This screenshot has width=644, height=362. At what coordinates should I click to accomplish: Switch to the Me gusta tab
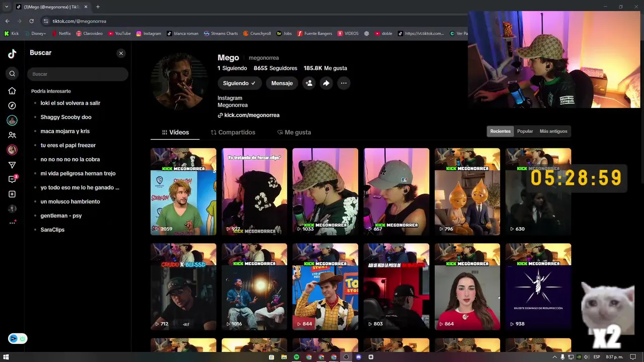[x=294, y=132]
